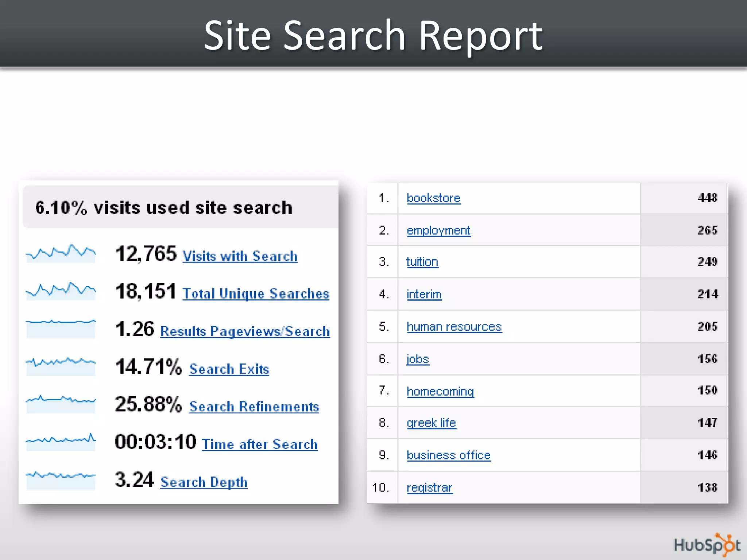This screenshot has height=560, width=747.
Task: Select the 150 count for homecoming
Action: [708, 390]
